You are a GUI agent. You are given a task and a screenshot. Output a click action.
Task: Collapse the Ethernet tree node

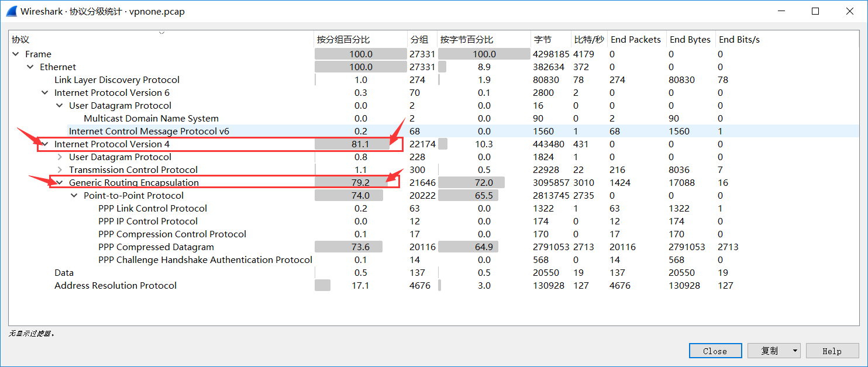pyautogui.click(x=30, y=67)
